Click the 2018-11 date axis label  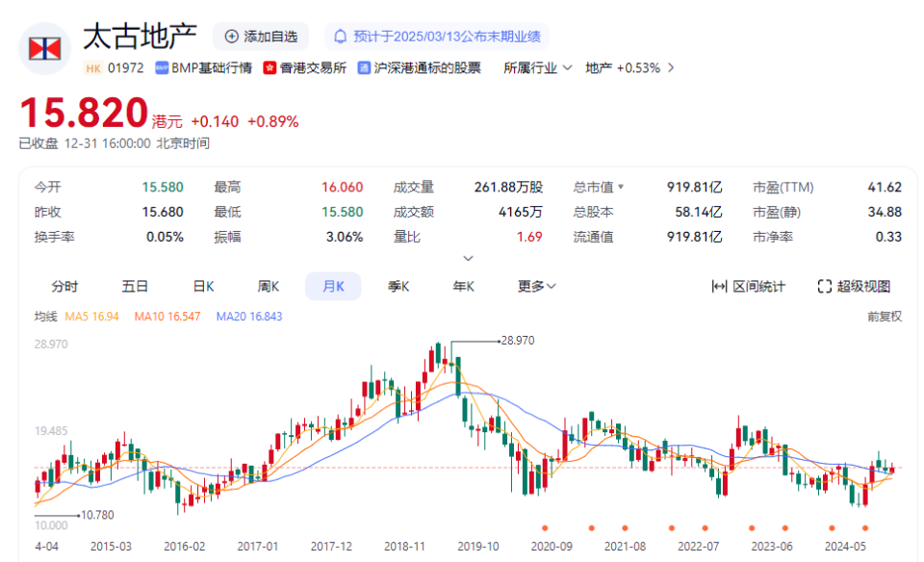click(404, 547)
